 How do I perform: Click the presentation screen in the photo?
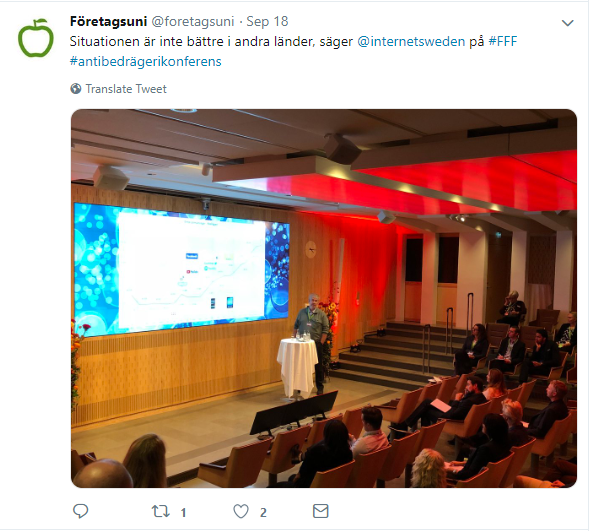coord(182,269)
